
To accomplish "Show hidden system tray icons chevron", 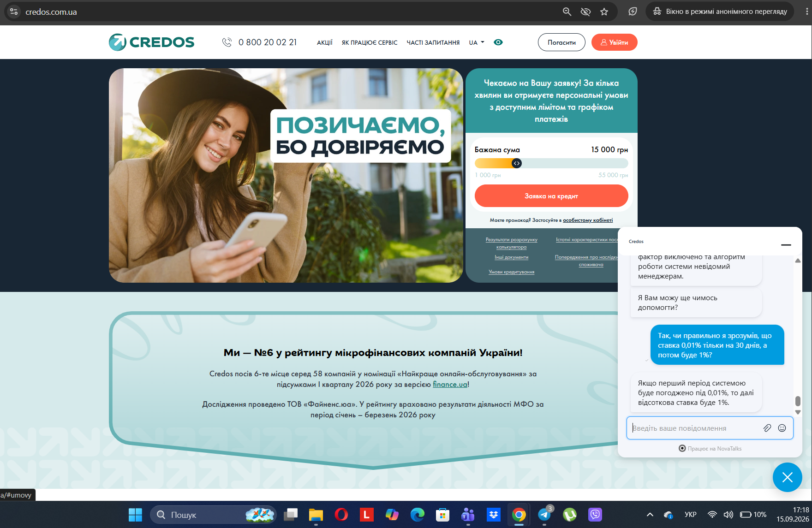I will click(650, 515).
